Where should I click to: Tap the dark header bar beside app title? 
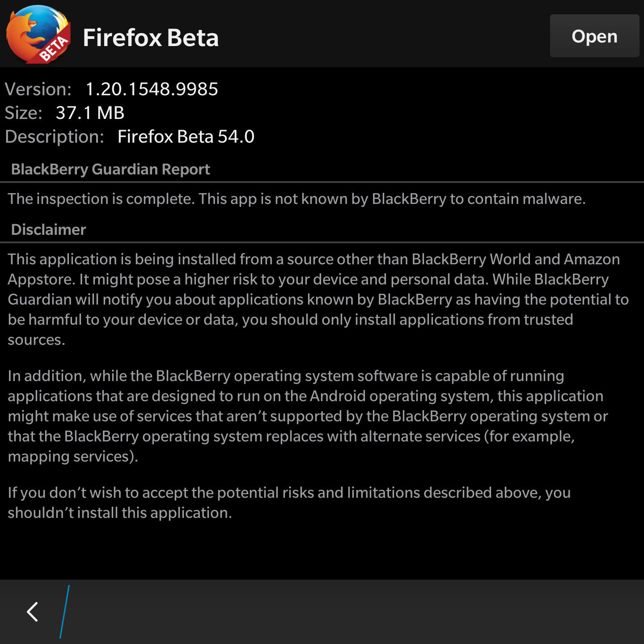coord(385,34)
